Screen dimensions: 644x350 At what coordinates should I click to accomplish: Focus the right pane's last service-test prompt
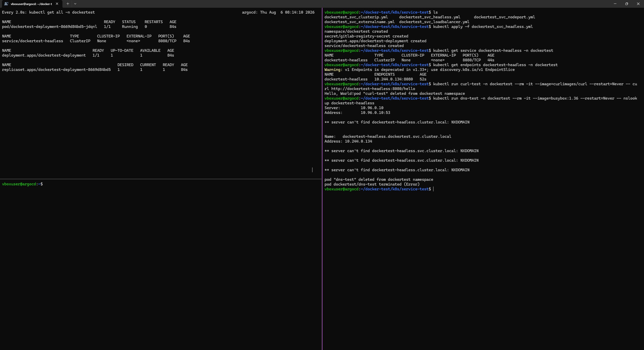378,189
